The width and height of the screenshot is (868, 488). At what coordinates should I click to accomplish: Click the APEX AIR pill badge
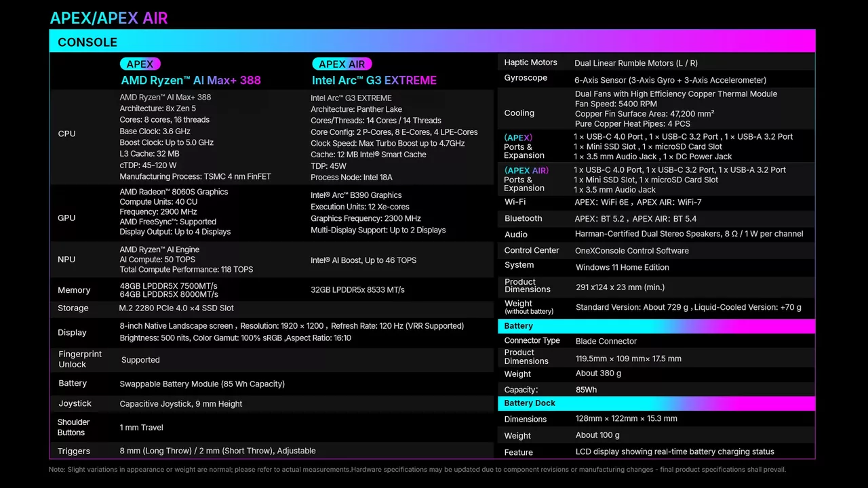click(342, 64)
